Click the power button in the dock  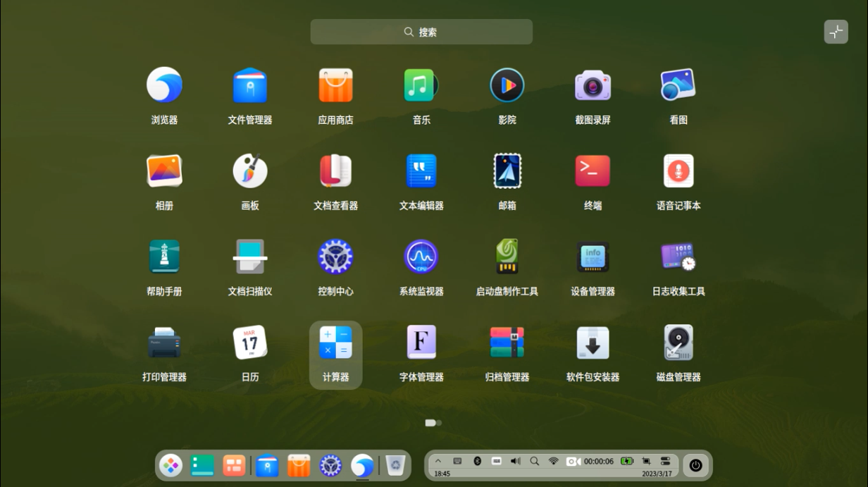(695, 465)
